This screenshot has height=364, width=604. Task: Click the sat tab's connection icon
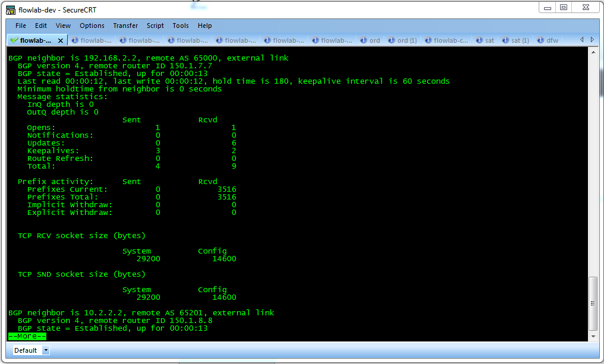pyautogui.click(x=479, y=40)
